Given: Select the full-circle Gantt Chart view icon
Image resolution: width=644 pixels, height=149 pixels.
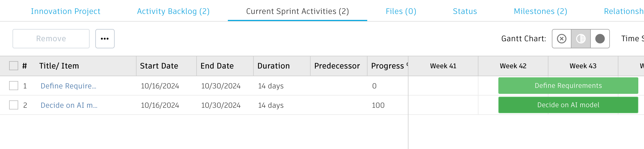Looking at the screenshot, I should [600, 39].
